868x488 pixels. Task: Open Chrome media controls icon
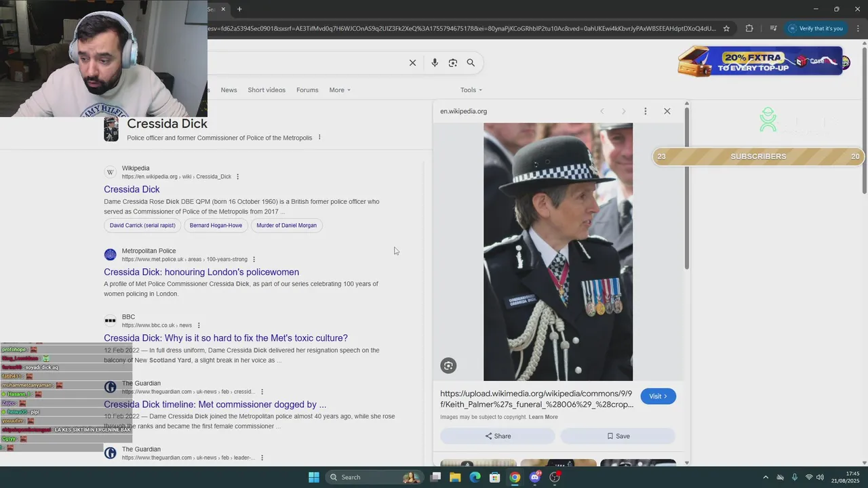coord(773,28)
